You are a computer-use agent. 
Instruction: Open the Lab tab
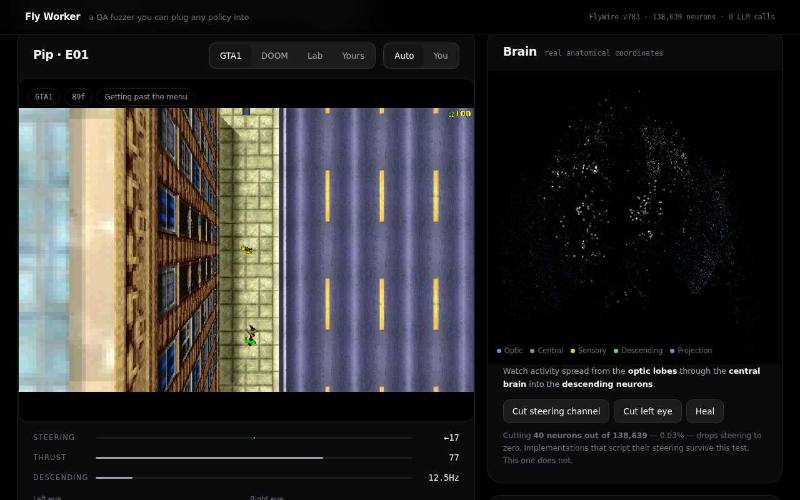(x=315, y=56)
